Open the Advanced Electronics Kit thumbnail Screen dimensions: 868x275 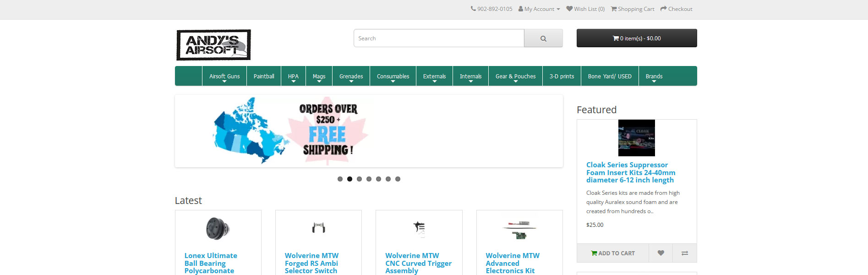tap(519, 229)
